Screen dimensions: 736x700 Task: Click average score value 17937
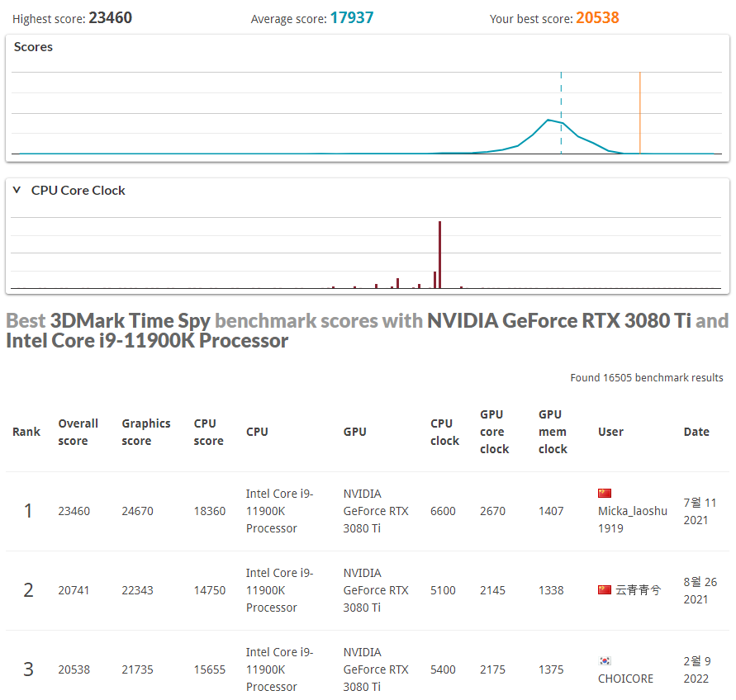352,18
